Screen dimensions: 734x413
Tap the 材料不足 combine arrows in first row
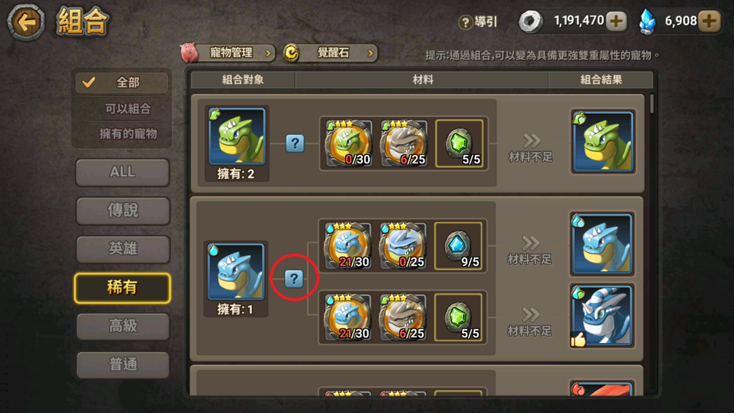(x=531, y=147)
